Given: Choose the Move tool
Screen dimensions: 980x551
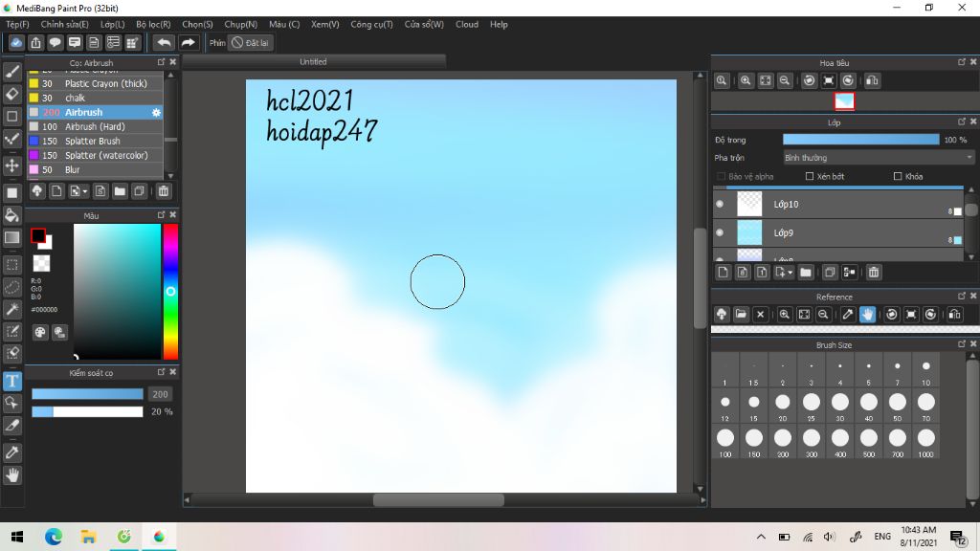Looking at the screenshot, I should (11, 165).
